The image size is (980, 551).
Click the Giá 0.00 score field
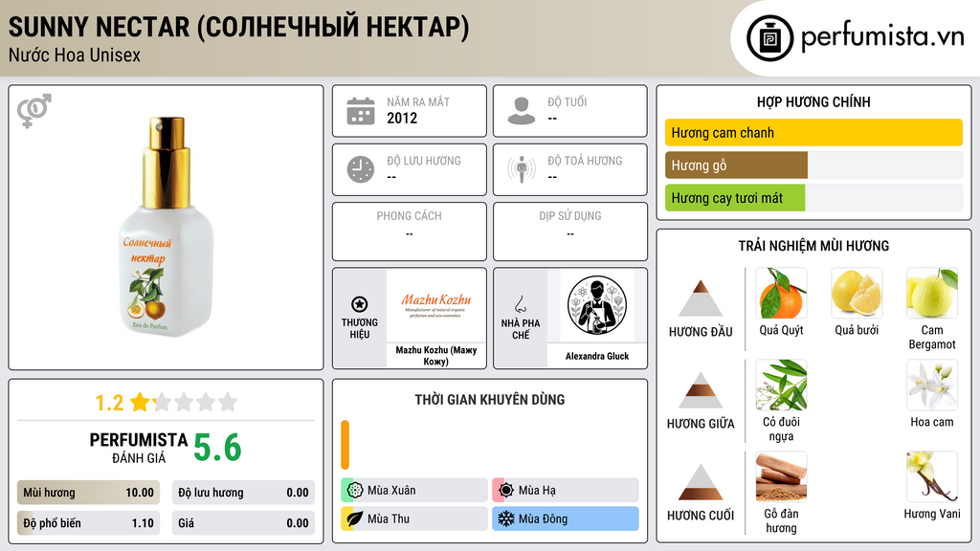point(243,523)
